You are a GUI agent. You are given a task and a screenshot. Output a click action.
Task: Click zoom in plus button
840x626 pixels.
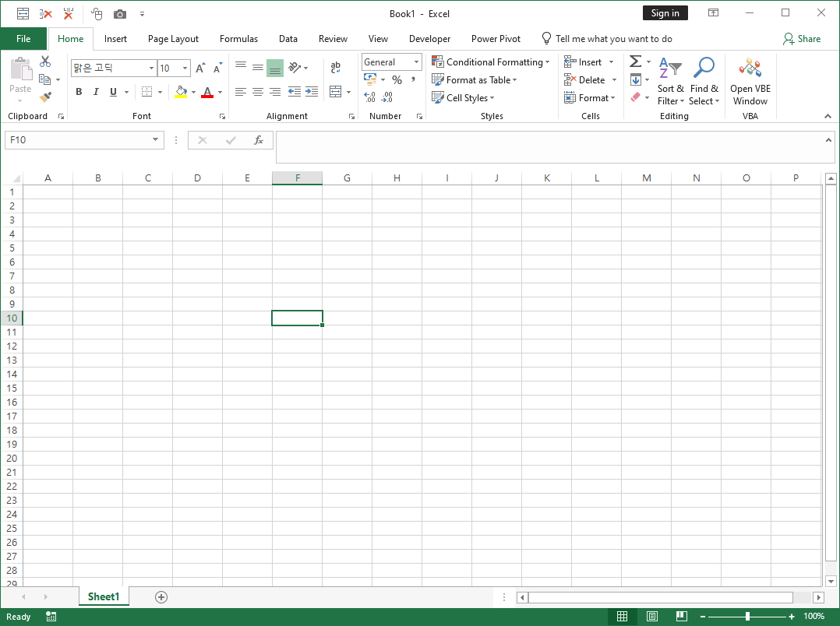(791, 617)
